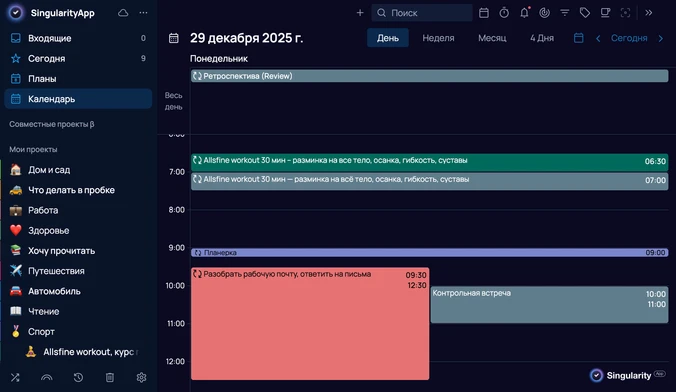Go to next day with right chevron

[661, 38]
